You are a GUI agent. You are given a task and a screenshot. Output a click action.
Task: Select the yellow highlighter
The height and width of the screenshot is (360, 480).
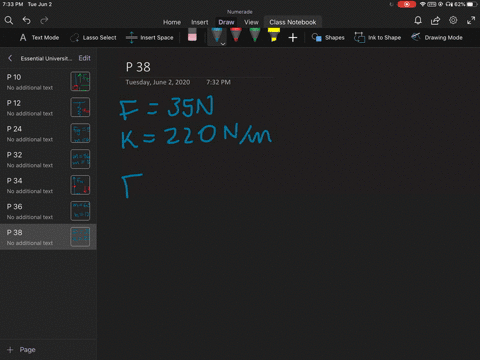274,35
